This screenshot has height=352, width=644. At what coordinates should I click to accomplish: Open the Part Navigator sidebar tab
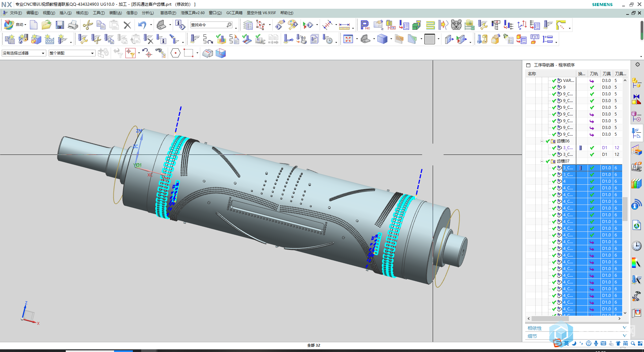pyautogui.click(x=637, y=117)
